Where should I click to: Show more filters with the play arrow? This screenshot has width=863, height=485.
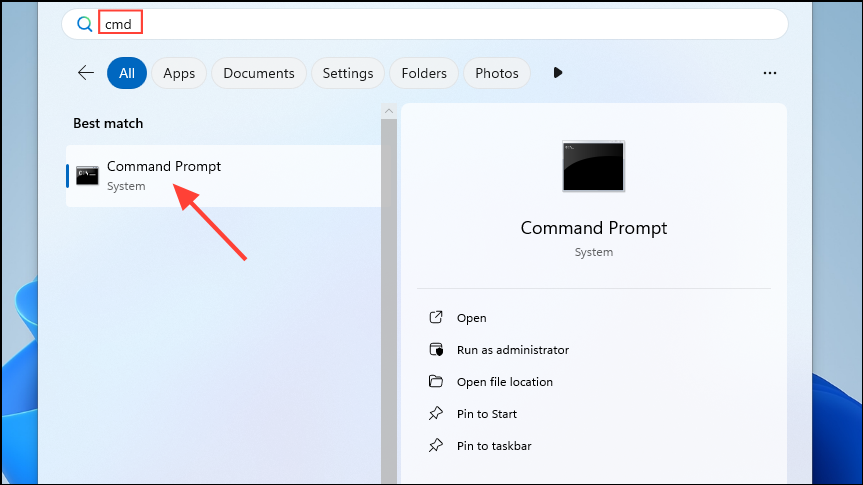click(x=558, y=73)
